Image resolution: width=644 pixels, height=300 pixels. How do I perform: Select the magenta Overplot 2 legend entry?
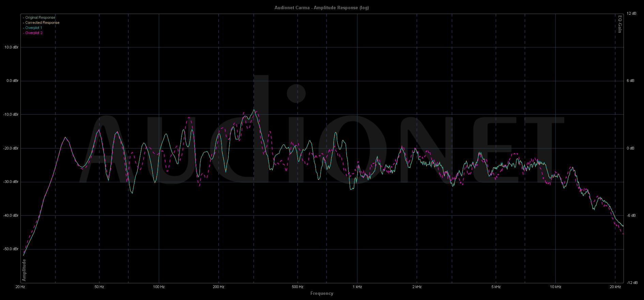(x=33, y=33)
